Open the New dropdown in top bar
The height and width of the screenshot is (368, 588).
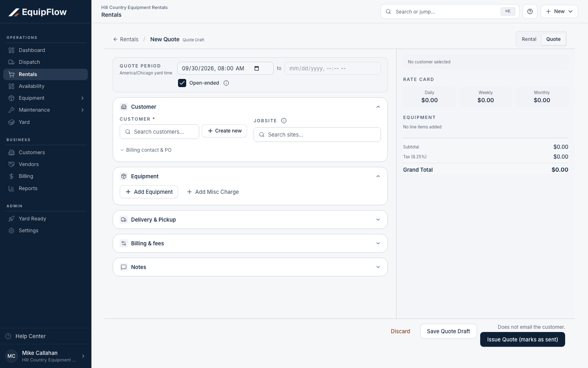pyautogui.click(x=559, y=11)
